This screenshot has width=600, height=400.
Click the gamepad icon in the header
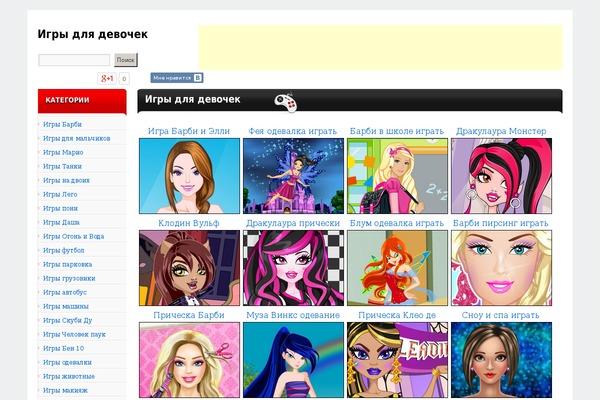pyautogui.click(x=285, y=102)
